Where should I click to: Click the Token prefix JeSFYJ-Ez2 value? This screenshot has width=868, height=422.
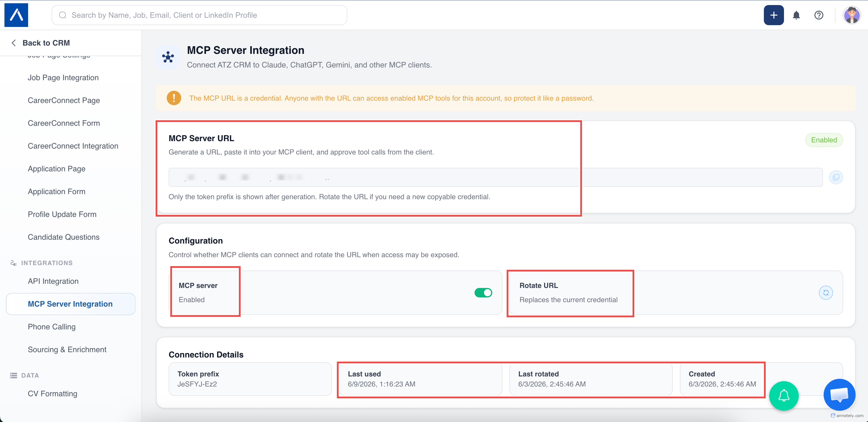[x=197, y=384]
